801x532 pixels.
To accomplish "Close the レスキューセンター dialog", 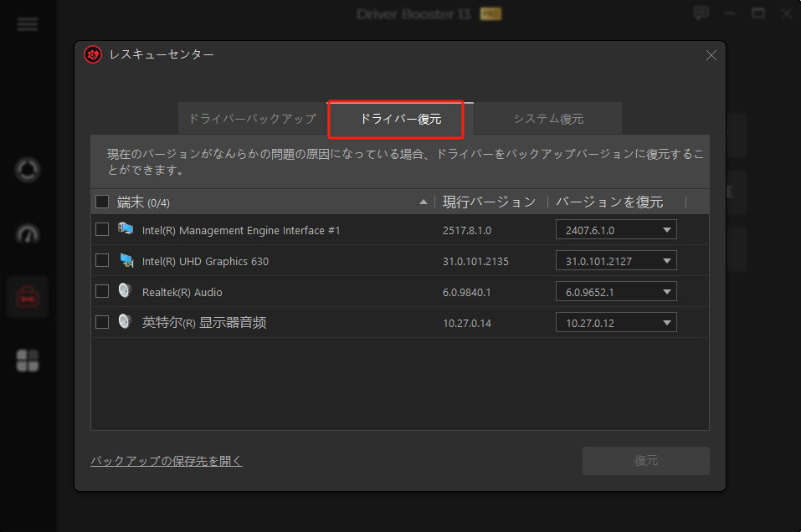I will (711, 55).
